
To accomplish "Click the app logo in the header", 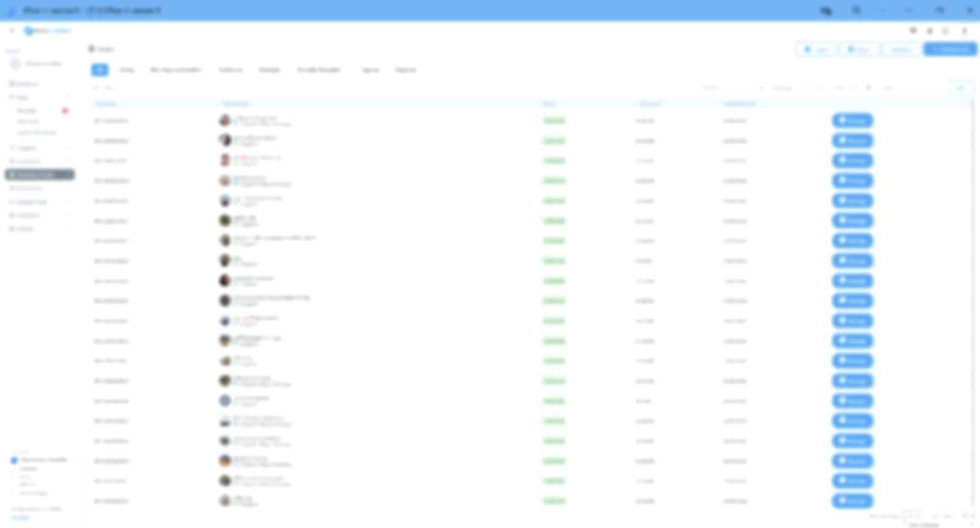I will click(x=48, y=31).
